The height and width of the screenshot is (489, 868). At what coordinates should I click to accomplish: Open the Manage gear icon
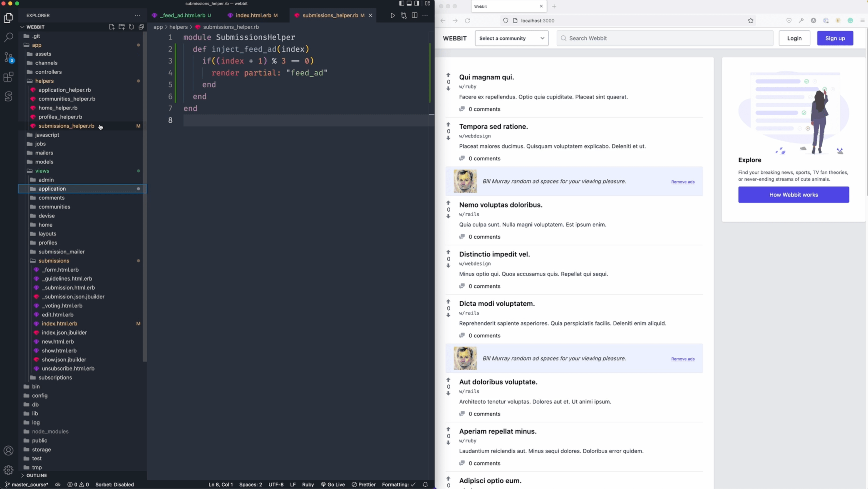click(x=8, y=470)
